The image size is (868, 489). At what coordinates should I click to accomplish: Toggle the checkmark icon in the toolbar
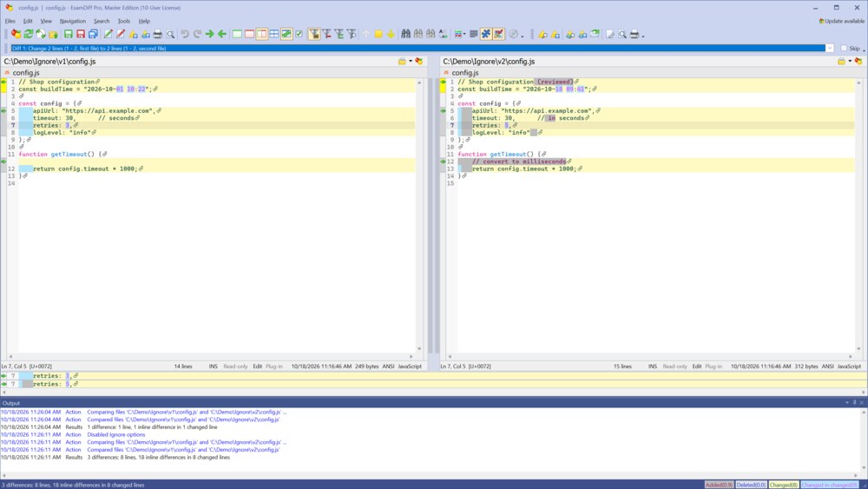[x=299, y=35]
